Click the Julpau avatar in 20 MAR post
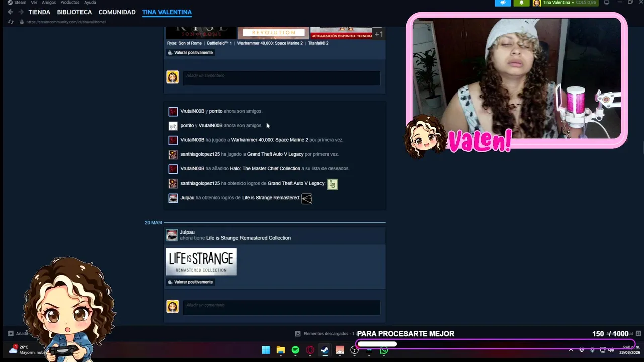This screenshot has width=644, height=362. (172, 235)
